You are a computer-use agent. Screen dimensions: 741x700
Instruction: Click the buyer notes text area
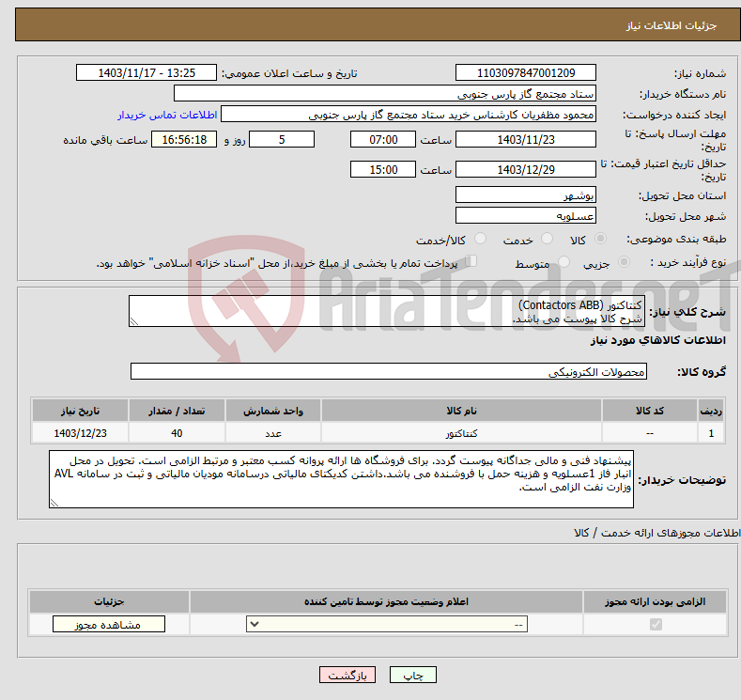(341, 479)
